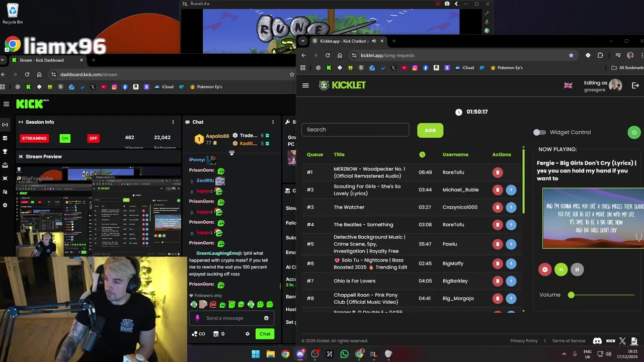Open File Explorer from taskbar
644x362 pixels.
pyautogui.click(x=270, y=354)
